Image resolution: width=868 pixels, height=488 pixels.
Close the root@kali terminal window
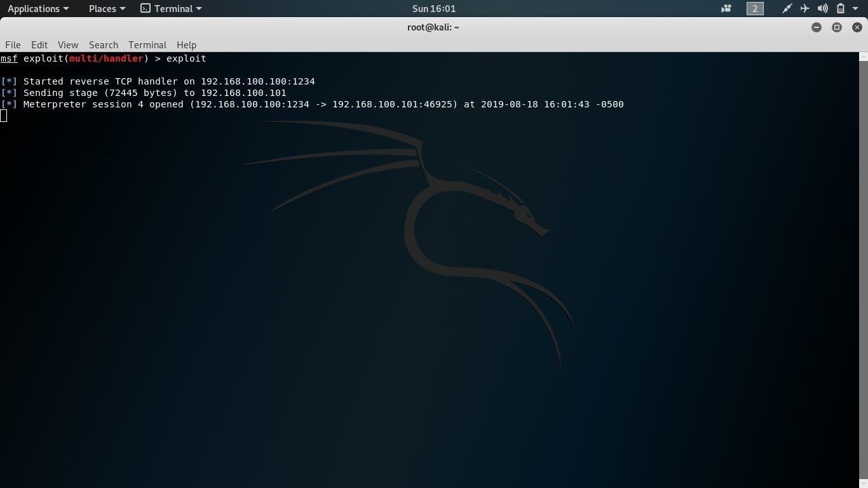click(857, 27)
